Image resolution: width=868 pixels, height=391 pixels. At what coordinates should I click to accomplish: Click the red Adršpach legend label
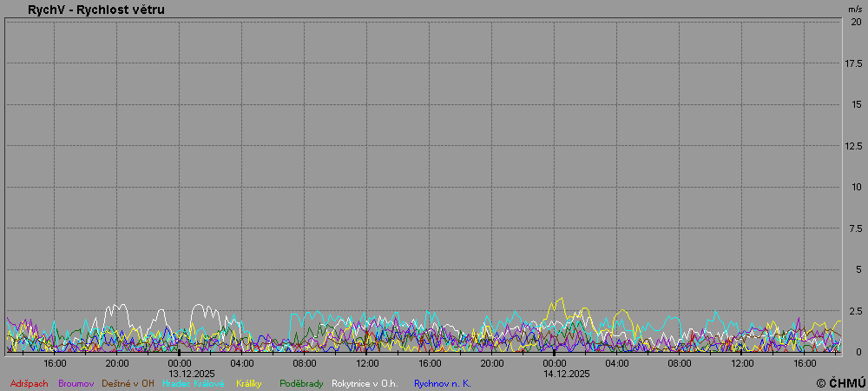click(x=29, y=383)
